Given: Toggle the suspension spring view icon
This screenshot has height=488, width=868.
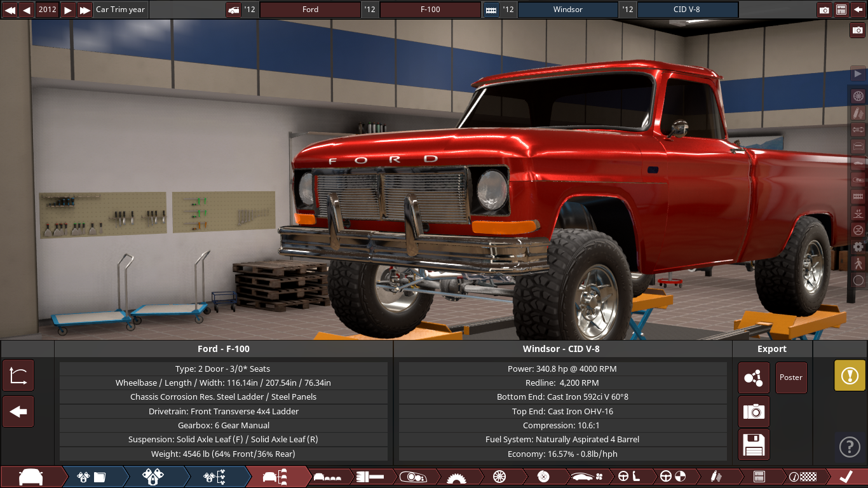Looking at the screenshot, I should pos(858,113).
